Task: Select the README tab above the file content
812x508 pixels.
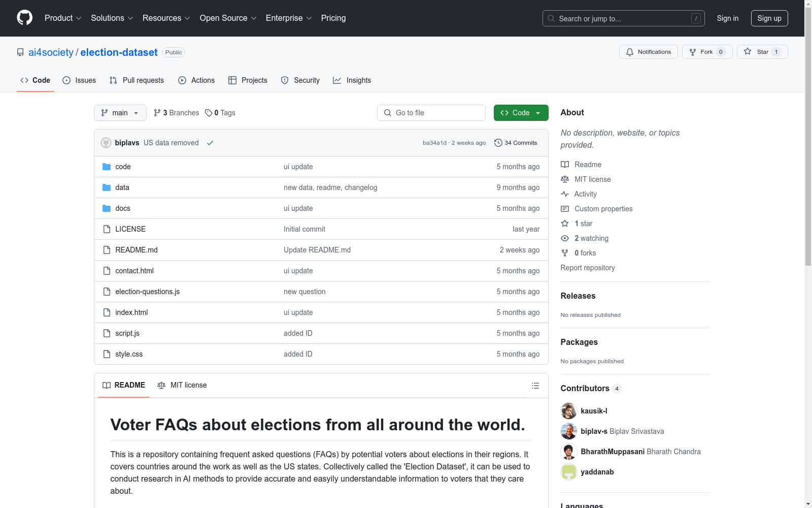Action: coord(124,385)
